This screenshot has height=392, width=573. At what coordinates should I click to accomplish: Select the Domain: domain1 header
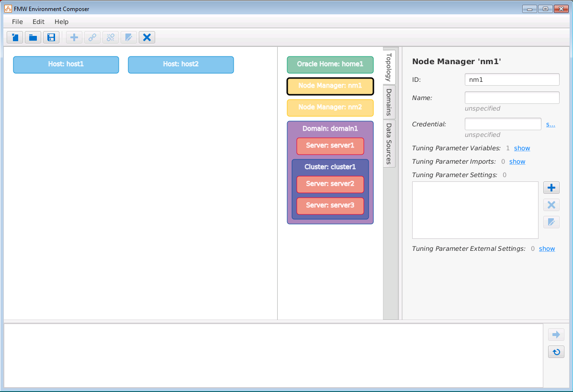330,129
